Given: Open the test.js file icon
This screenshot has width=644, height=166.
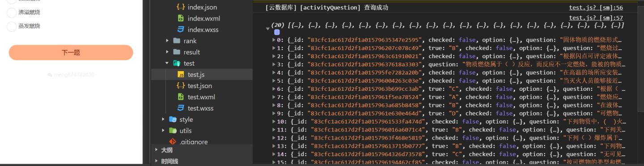Looking at the screenshot, I should (181, 75).
